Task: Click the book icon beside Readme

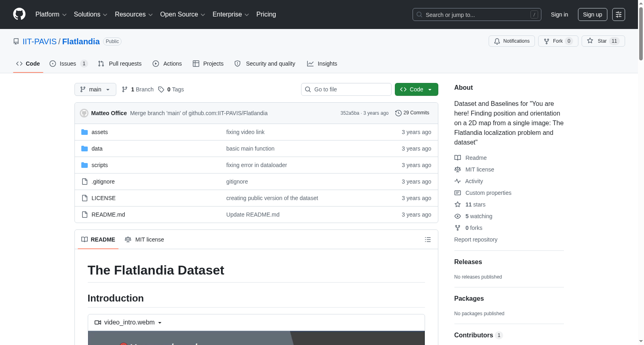Action: (458, 158)
